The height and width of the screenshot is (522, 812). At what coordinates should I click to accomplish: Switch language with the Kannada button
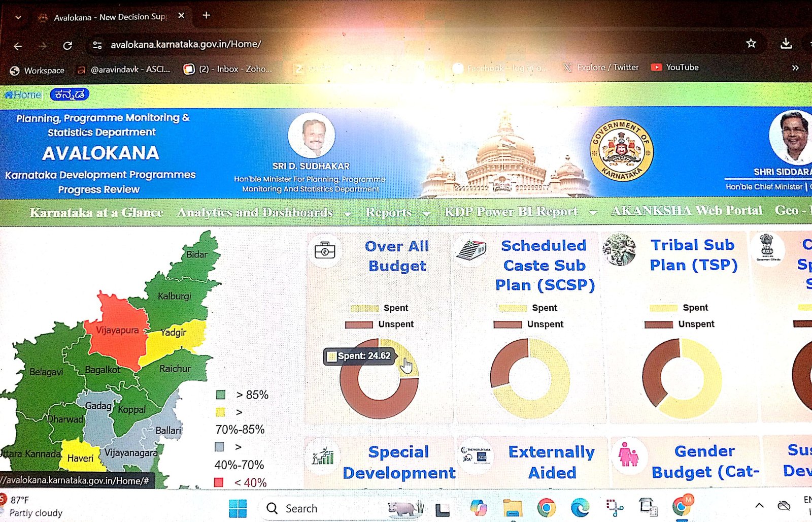pyautogui.click(x=70, y=94)
